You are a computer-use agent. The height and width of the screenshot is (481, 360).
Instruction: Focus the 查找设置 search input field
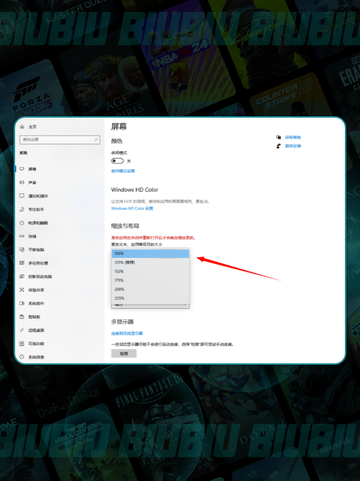[x=60, y=140]
